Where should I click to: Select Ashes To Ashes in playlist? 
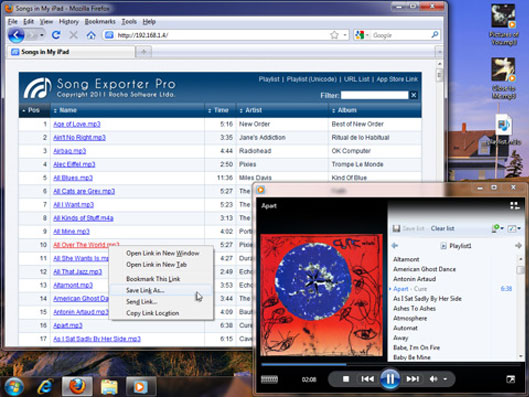click(414, 308)
